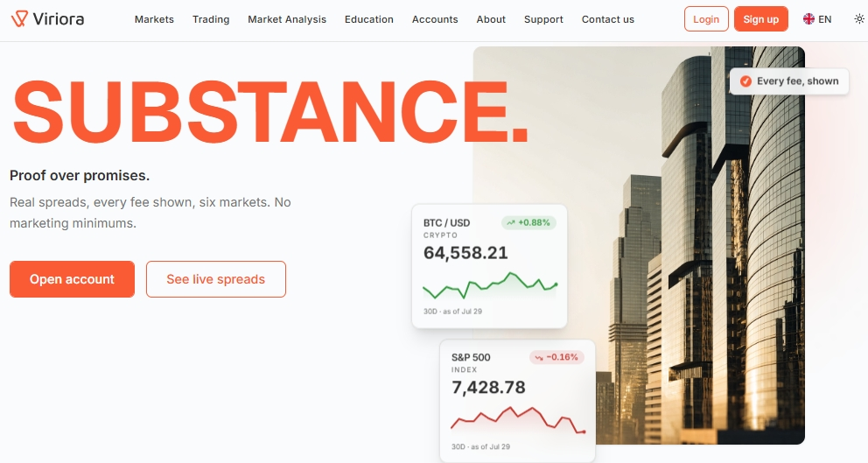Open the EN language selector
Screen dimensions: 868x463
817,19
